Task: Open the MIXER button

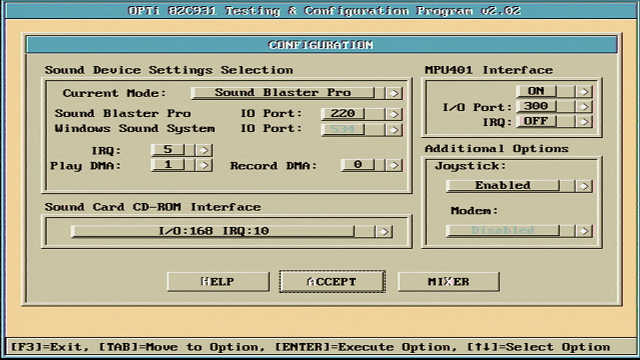Action: pyautogui.click(x=449, y=282)
